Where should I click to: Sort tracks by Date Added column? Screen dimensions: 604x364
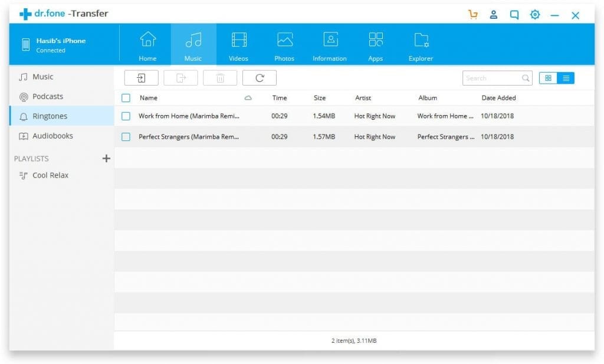click(x=498, y=98)
